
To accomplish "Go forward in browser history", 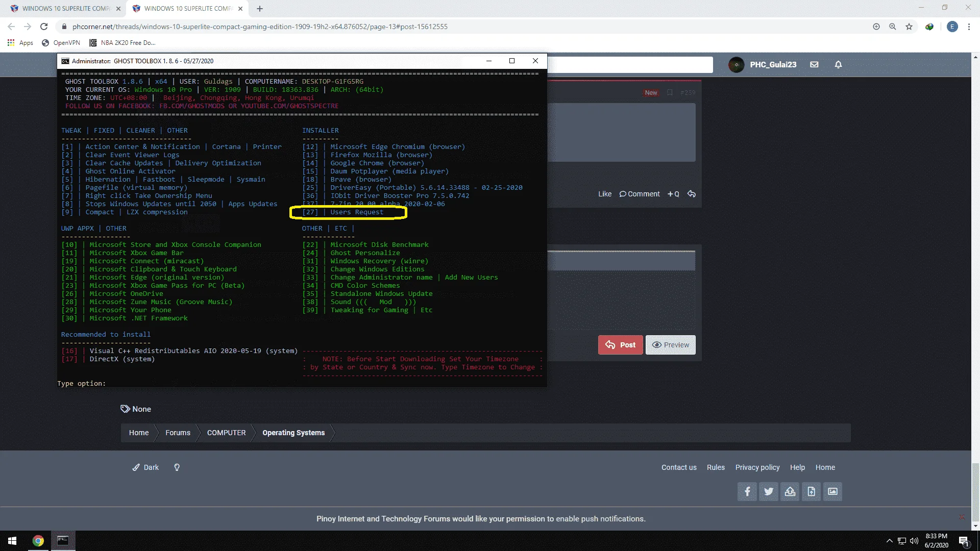I will [28, 27].
